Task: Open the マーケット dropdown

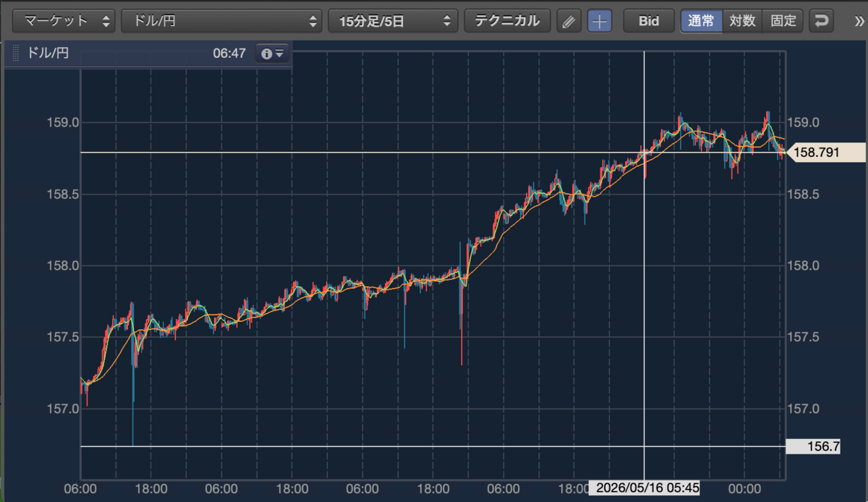Action: point(64,21)
